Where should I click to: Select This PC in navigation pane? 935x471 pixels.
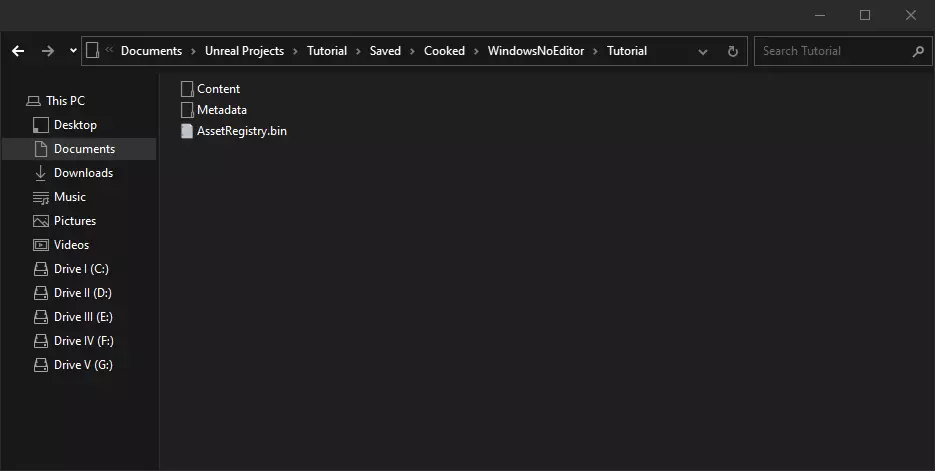tap(65, 101)
